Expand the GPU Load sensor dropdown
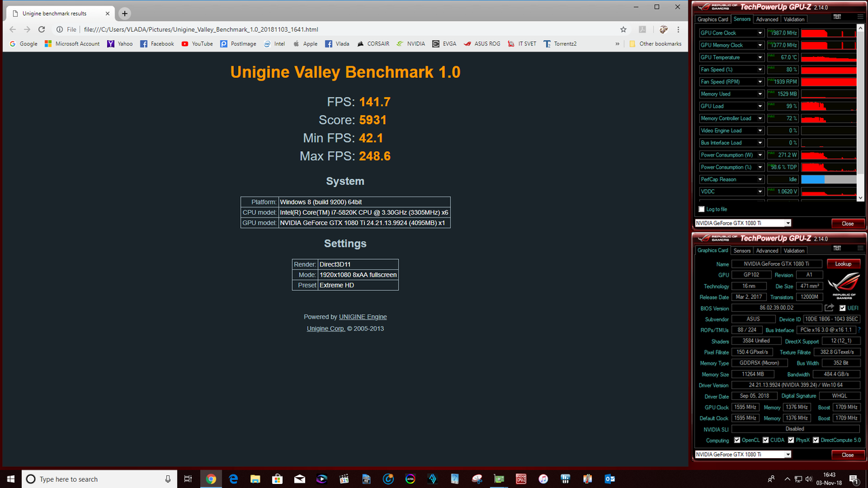This screenshot has width=868, height=488. click(760, 106)
